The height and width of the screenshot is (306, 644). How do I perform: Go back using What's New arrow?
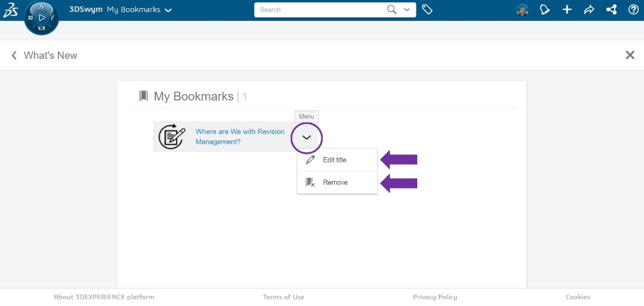point(14,56)
